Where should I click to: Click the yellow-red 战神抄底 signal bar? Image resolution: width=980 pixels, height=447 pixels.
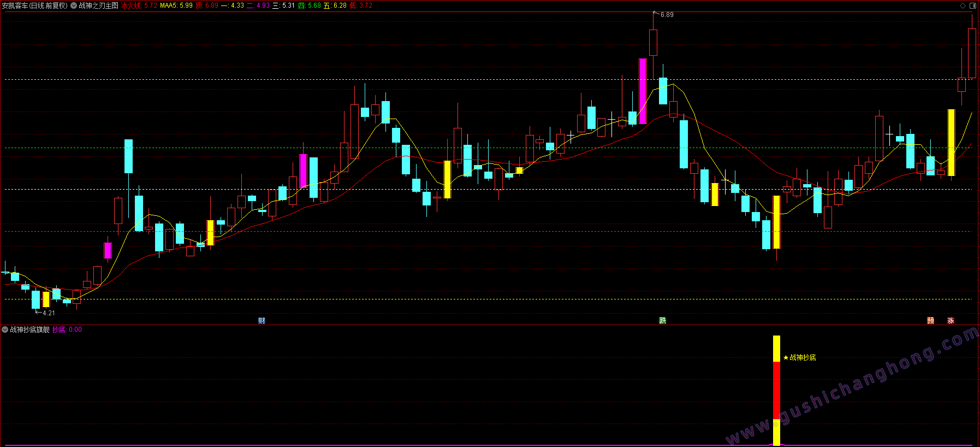pyautogui.click(x=776, y=391)
